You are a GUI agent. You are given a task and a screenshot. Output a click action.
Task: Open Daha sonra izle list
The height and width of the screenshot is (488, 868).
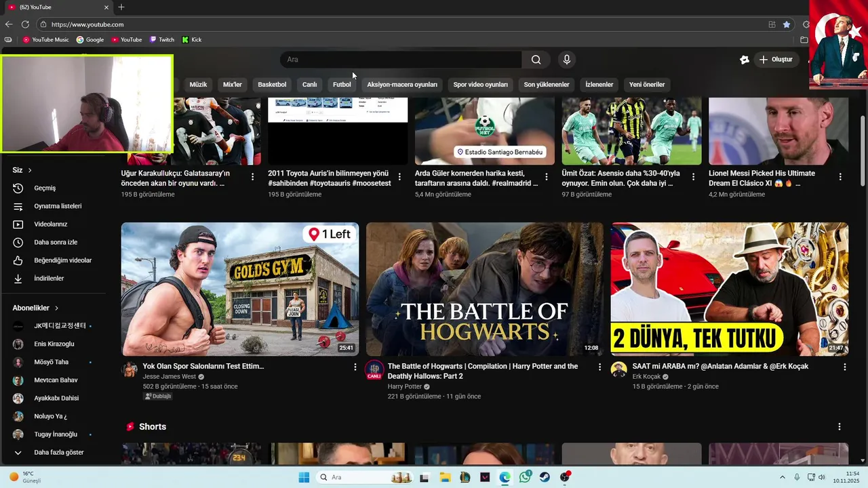pyautogui.click(x=54, y=242)
